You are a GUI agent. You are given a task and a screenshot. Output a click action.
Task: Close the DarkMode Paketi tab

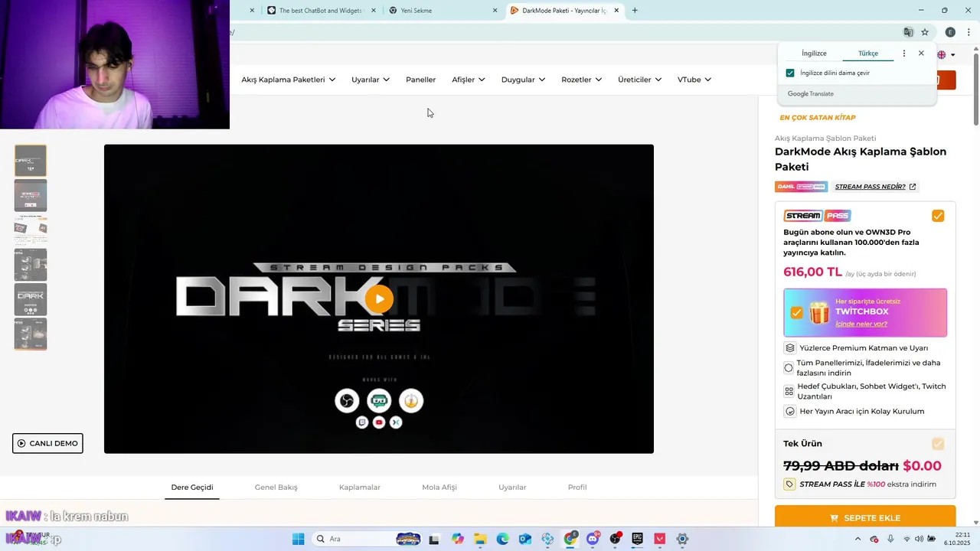click(616, 11)
